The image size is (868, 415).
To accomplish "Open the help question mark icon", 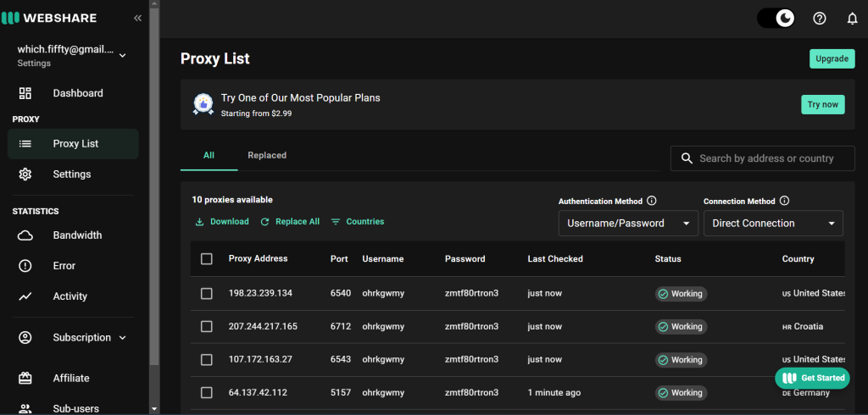I will point(820,18).
